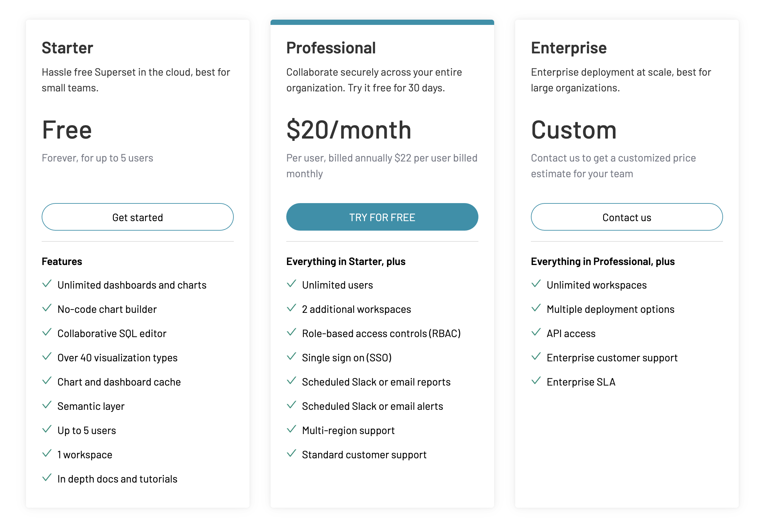Image resolution: width=766 pixels, height=532 pixels.
Task: Click checkmark next to Enterprise SLA
Action: click(536, 381)
